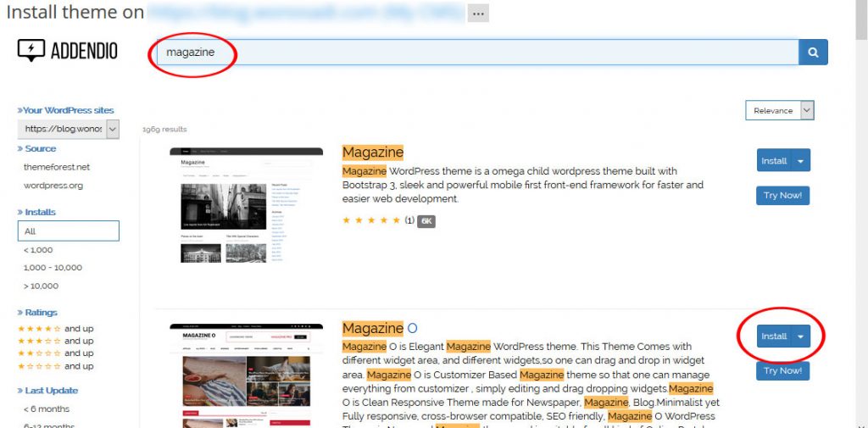Open the WordPress sites selector dropdown
The height and width of the screenshot is (428, 868).
[68, 129]
